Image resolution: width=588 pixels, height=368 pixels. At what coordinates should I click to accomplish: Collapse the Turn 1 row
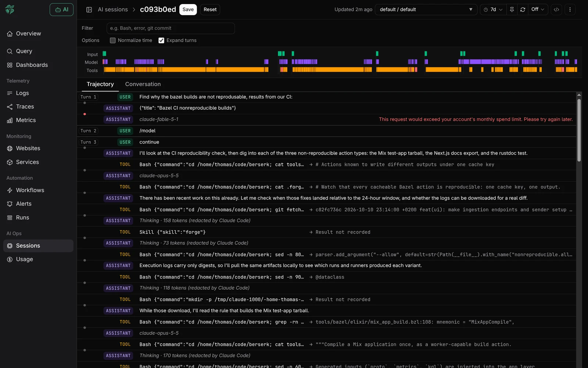click(89, 97)
